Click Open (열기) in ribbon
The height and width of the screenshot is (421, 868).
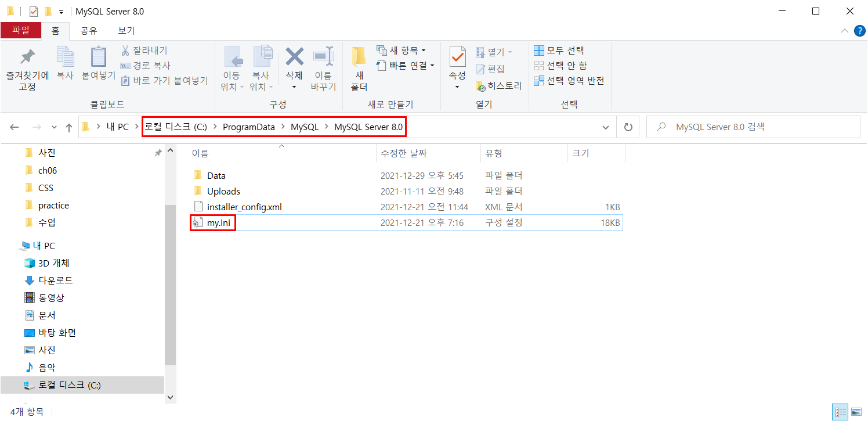[494, 52]
